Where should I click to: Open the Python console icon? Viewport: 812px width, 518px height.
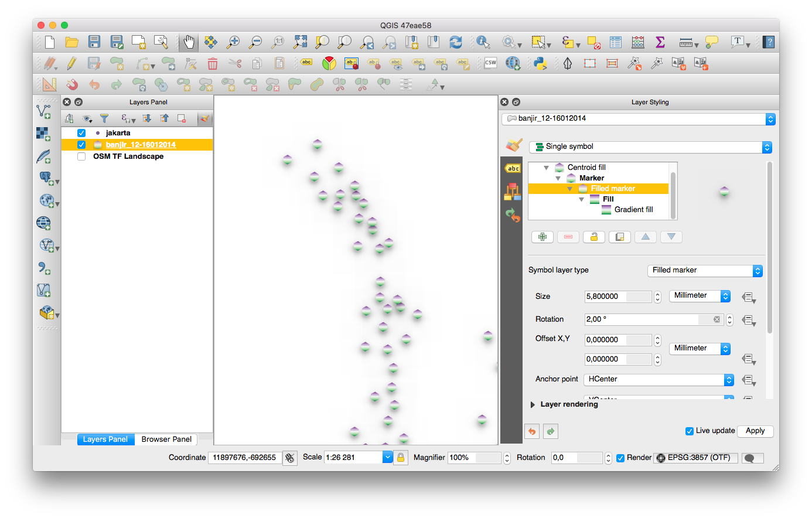(540, 63)
